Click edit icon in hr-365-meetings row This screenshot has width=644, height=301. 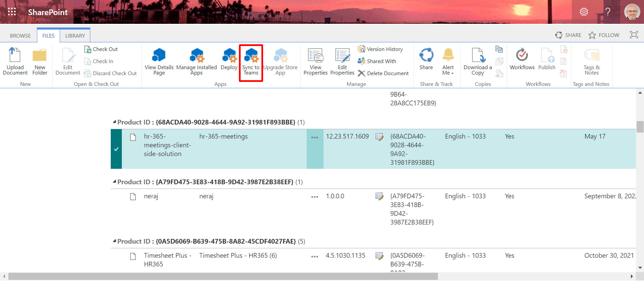coord(380,137)
